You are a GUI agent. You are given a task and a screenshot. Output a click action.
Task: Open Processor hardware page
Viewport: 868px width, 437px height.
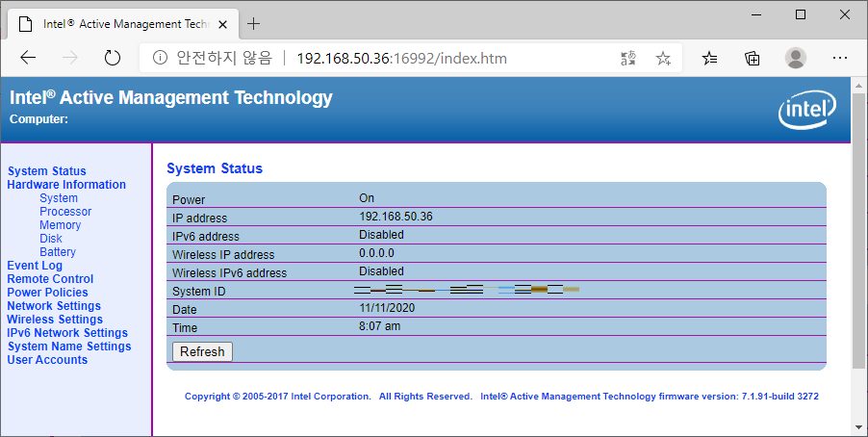(x=65, y=212)
